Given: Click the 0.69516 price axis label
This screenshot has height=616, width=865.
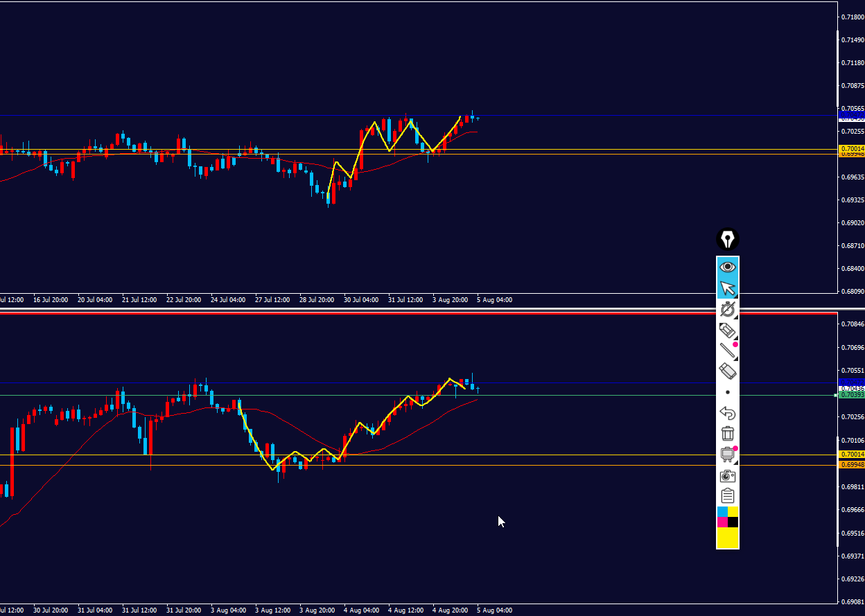Looking at the screenshot, I should (x=853, y=534).
